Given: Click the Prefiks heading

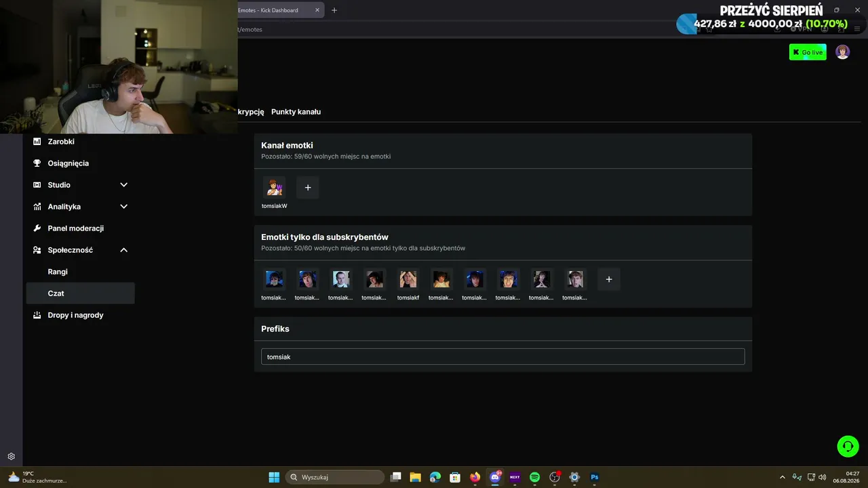Looking at the screenshot, I should [275, 329].
